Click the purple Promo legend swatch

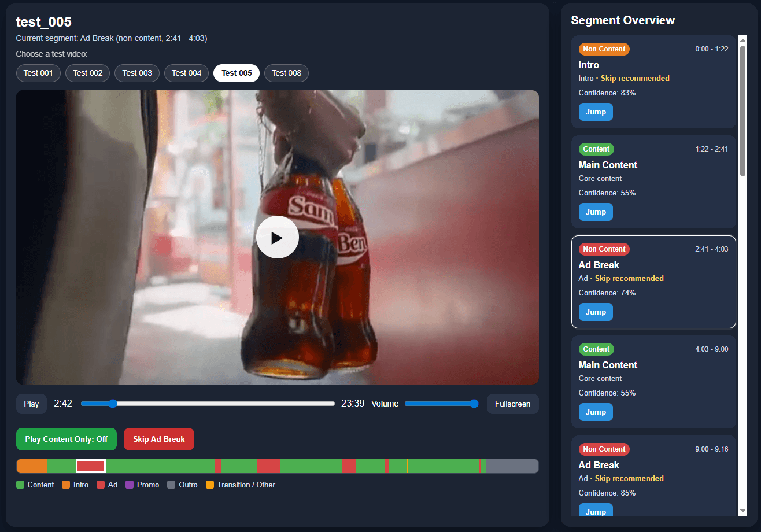coord(130,485)
